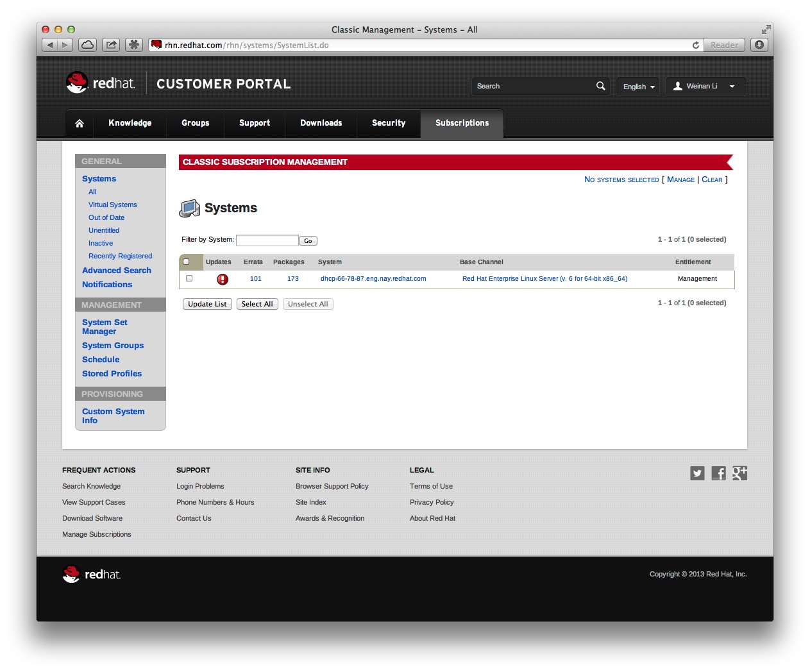
Task: Expand the Weinan Li user menu
Action: pos(706,87)
